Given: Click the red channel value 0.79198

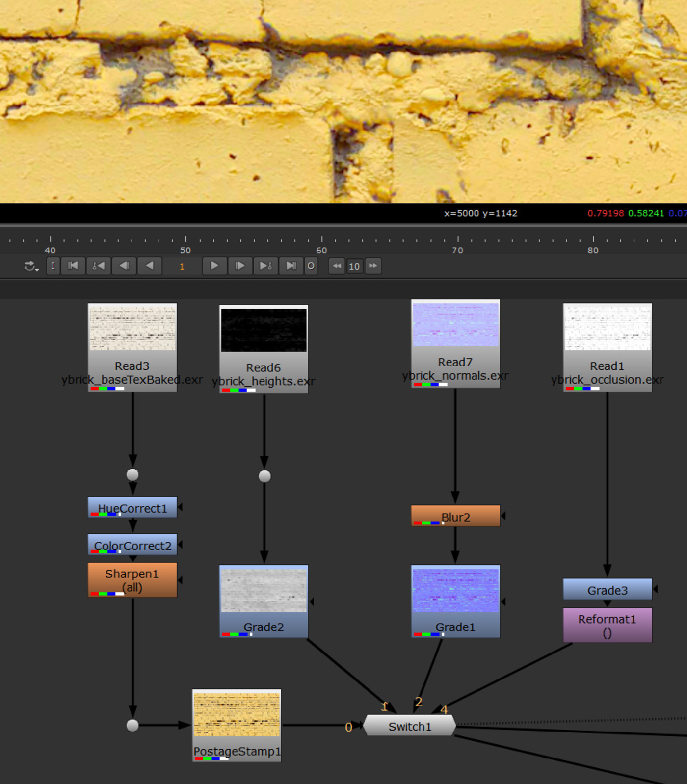Looking at the screenshot, I should pyautogui.click(x=606, y=213).
